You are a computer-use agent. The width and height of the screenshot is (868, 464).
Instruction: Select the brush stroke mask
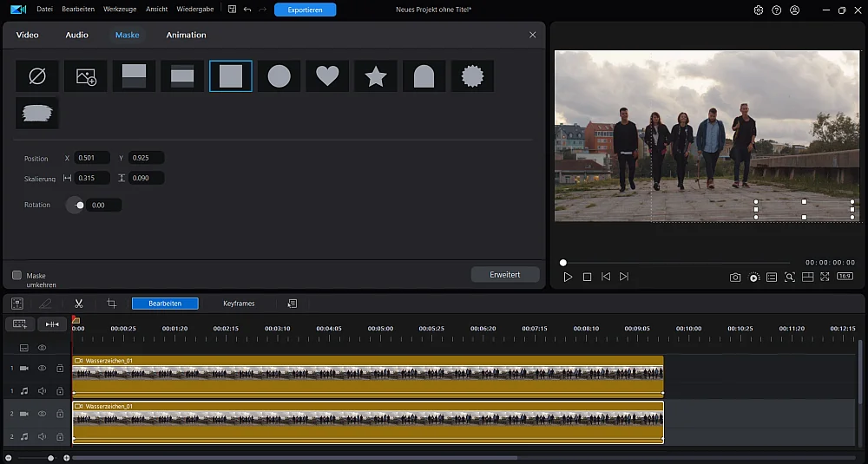click(37, 113)
